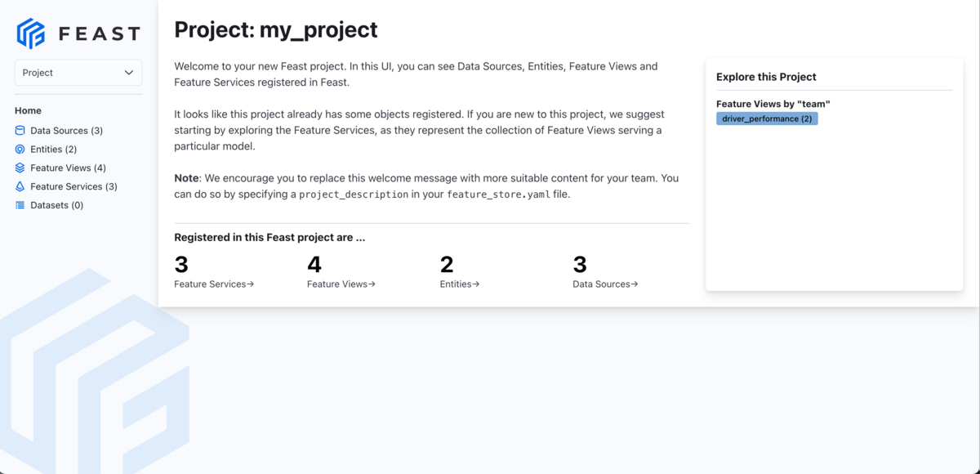This screenshot has width=980, height=474.
Task: Select Entities (2) navigation item
Action: (x=53, y=150)
